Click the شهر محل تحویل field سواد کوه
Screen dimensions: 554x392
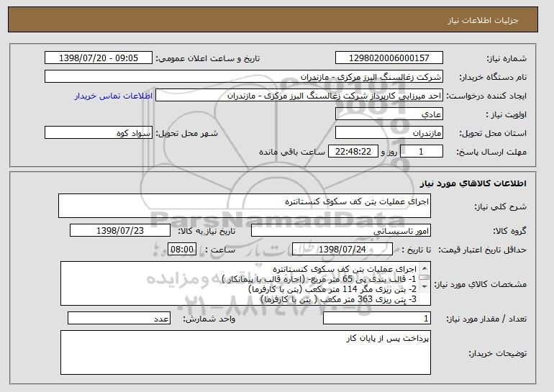[x=99, y=133]
